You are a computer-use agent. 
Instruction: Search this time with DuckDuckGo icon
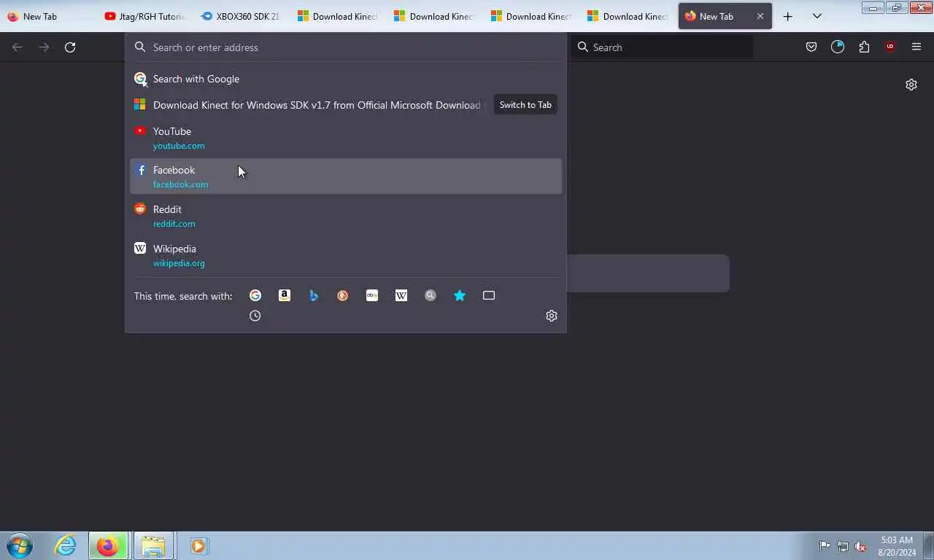343,295
